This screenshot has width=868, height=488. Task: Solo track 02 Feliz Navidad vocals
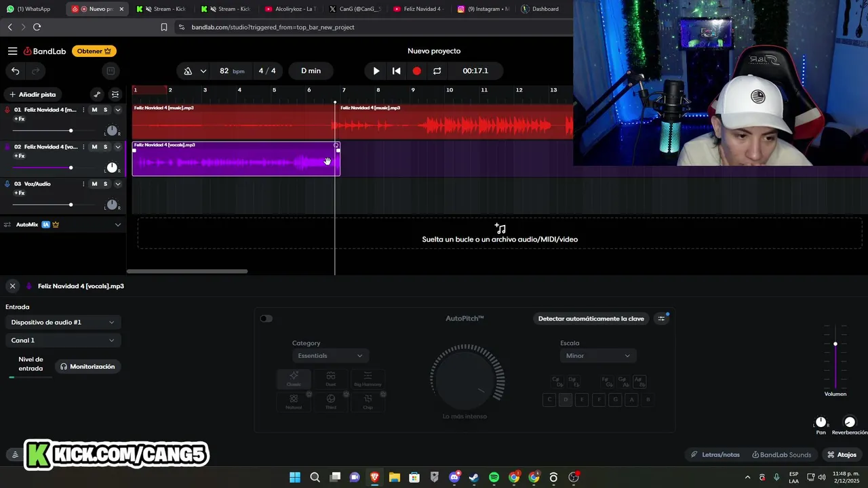[x=105, y=147]
